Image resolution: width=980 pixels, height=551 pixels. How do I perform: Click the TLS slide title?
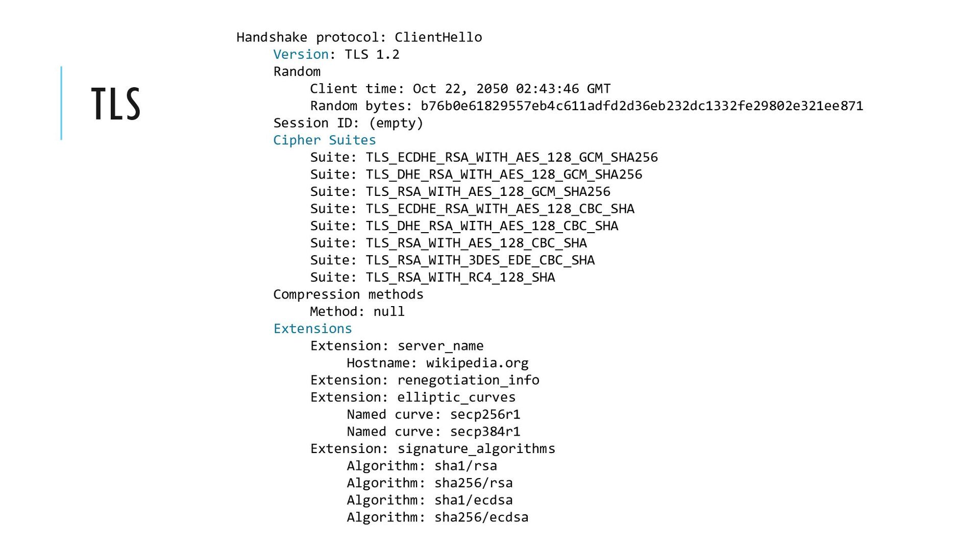click(x=115, y=104)
